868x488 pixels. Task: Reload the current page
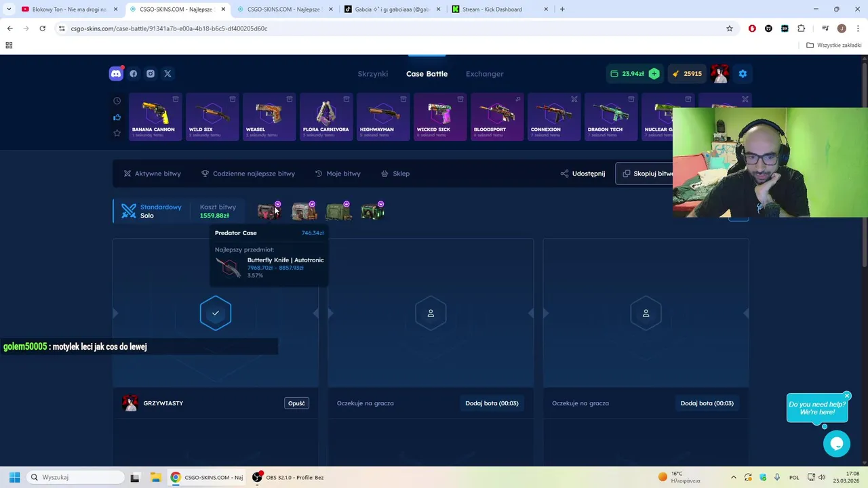coord(42,28)
